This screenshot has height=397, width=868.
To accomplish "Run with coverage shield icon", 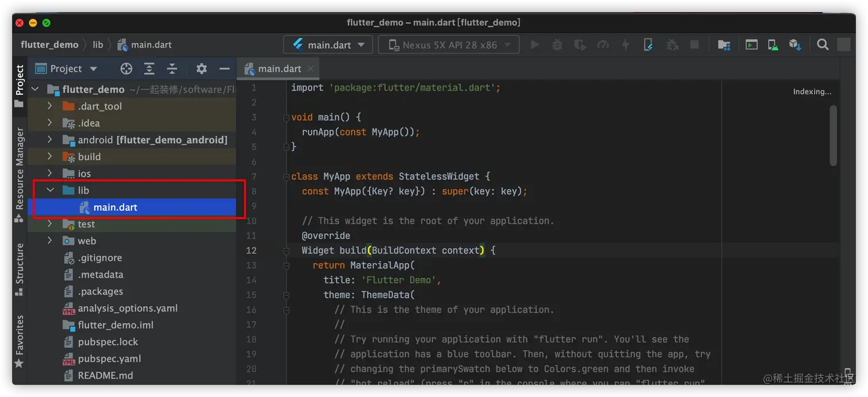I will pos(580,45).
